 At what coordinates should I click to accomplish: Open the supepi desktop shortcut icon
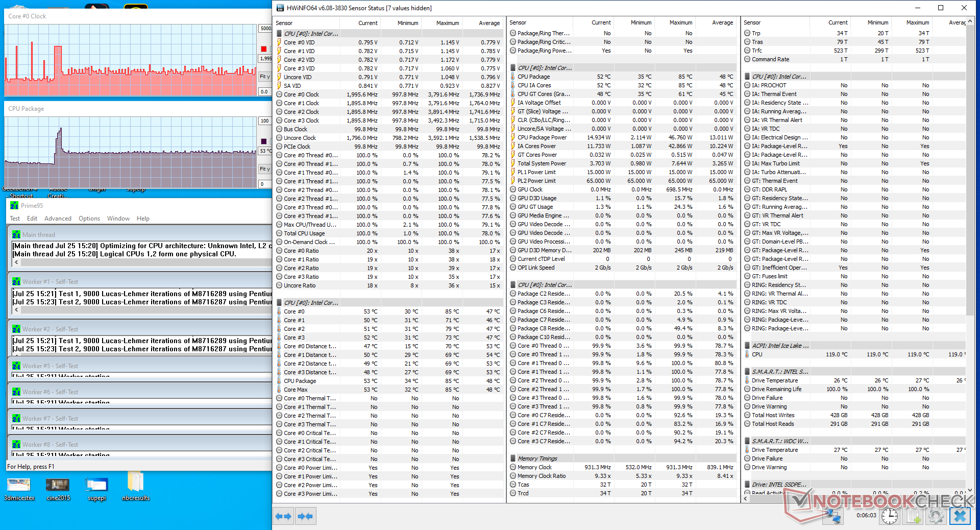coord(96,488)
